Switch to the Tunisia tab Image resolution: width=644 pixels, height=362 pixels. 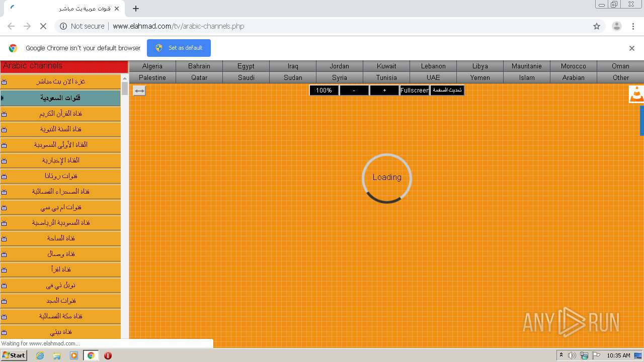pyautogui.click(x=386, y=77)
